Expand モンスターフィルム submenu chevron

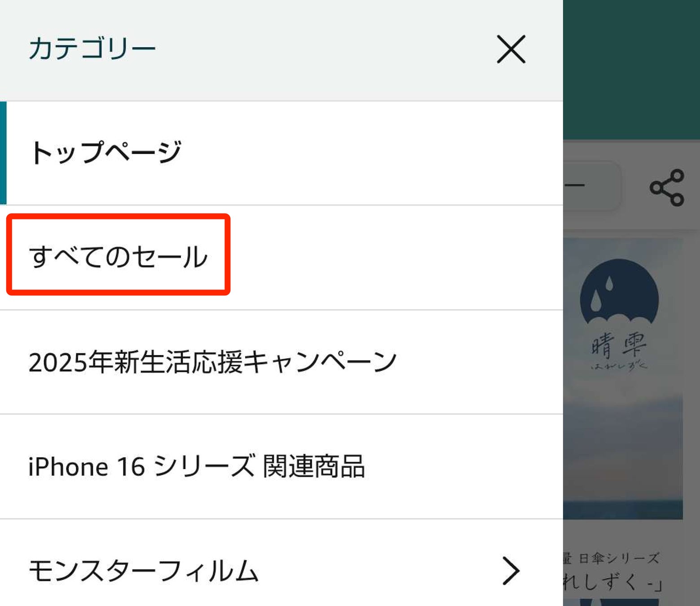pyautogui.click(x=511, y=571)
